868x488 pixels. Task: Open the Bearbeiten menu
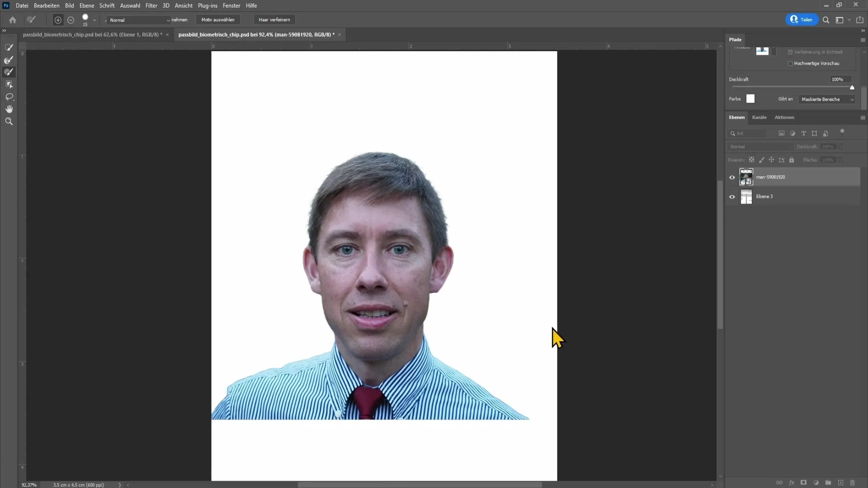tap(47, 5)
